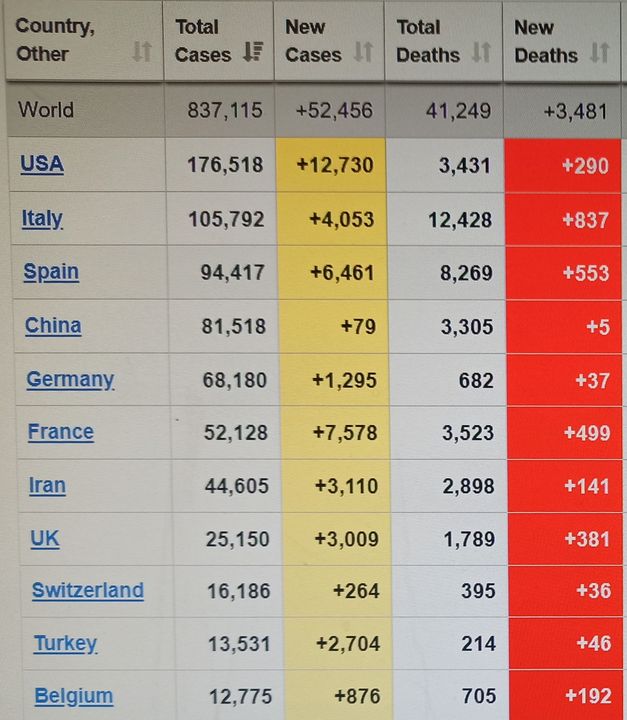The height and width of the screenshot is (720, 627).
Task: Open the Iran link
Action: pyautogui.click(x=47, y=485)
